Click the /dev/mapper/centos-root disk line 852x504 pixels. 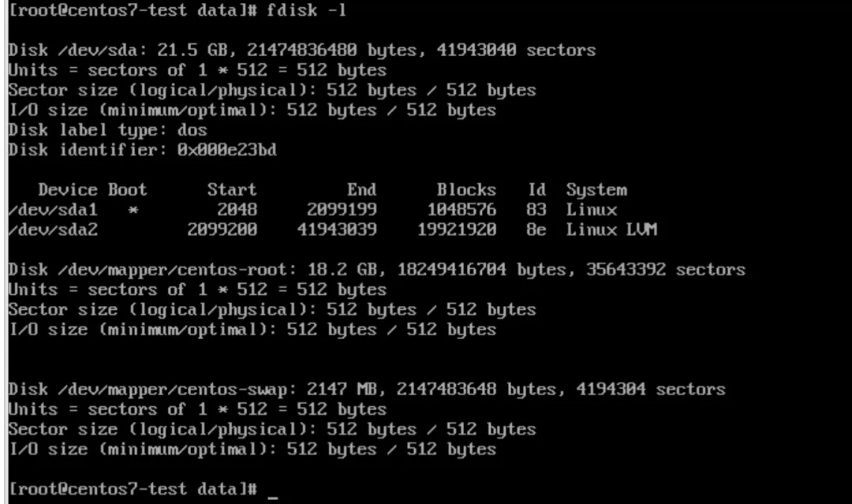[376, 270]
